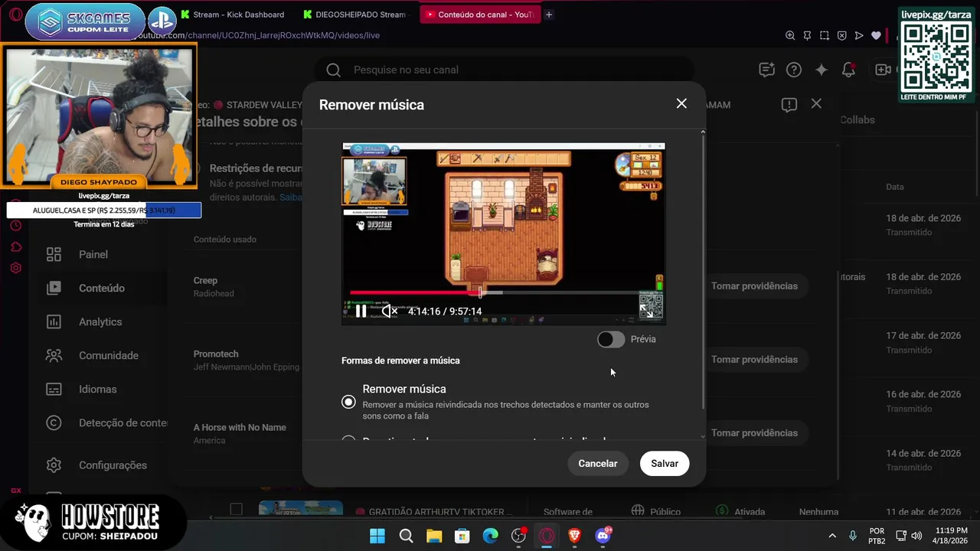Viewport: 980px width, 551px height.
Task: Click the browser zoom magnifier icon
Action: tap(790, 35)
